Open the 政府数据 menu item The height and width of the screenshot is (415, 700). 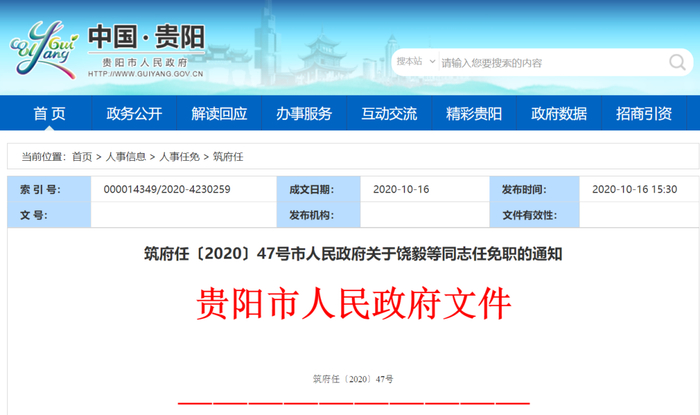(559, 113)
